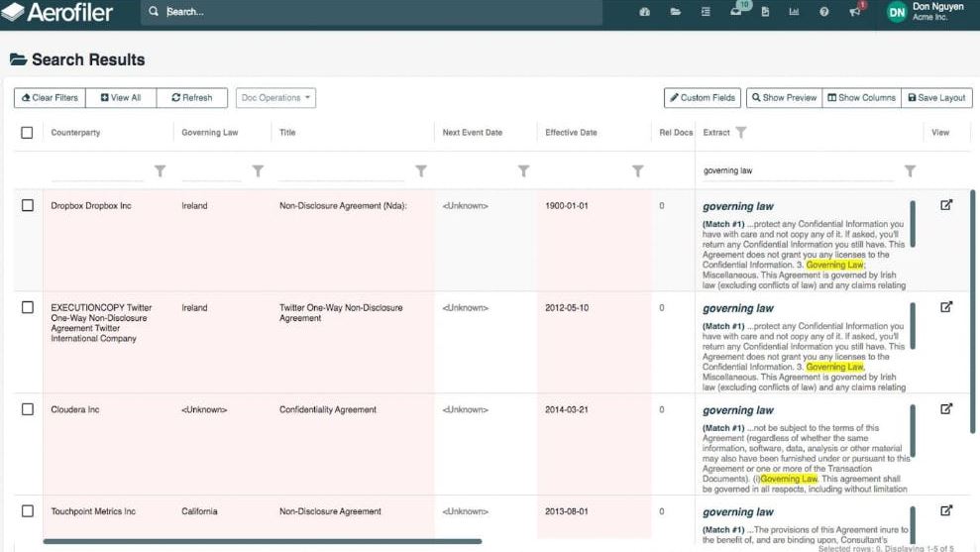Toggle the select-all rows checkbox
This screenshot has height=552, width=980.
coord(27,133)
